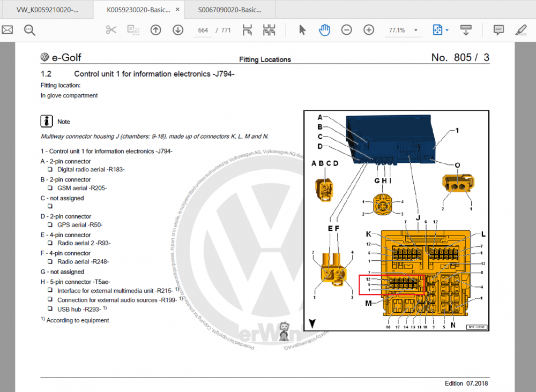Image resolution: width=536 pixels, height=392 pixels.
Task: Click the scissors cut icon
Action: pos(111,30)
